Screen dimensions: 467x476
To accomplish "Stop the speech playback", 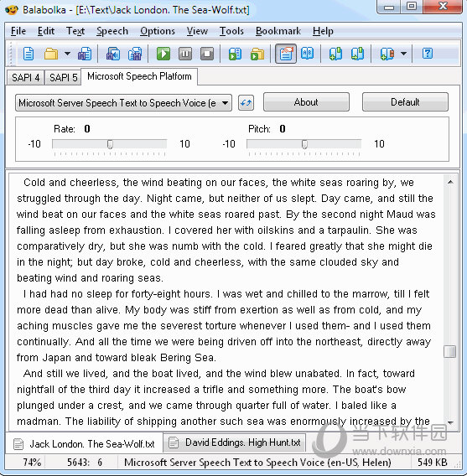I will click(x=207, y=54).
